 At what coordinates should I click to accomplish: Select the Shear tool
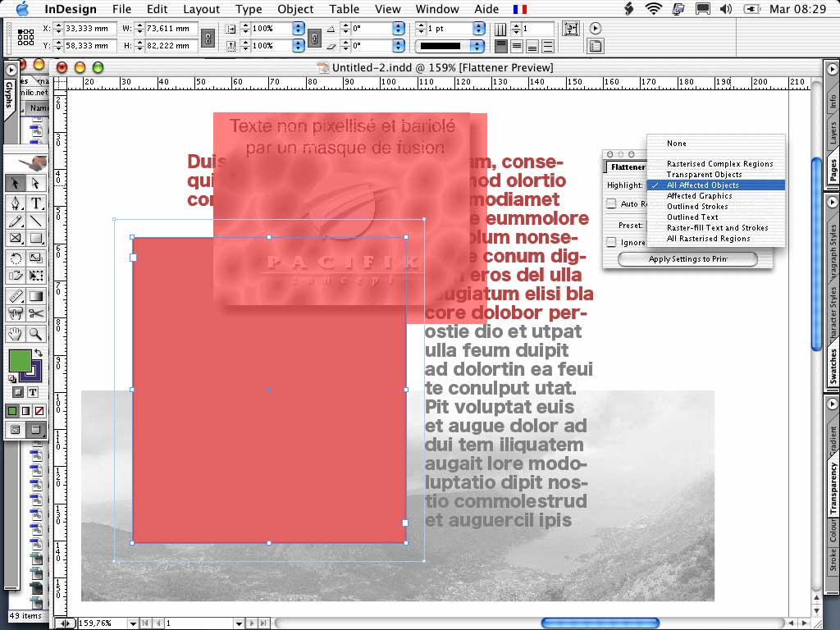[x=16, y=276]
